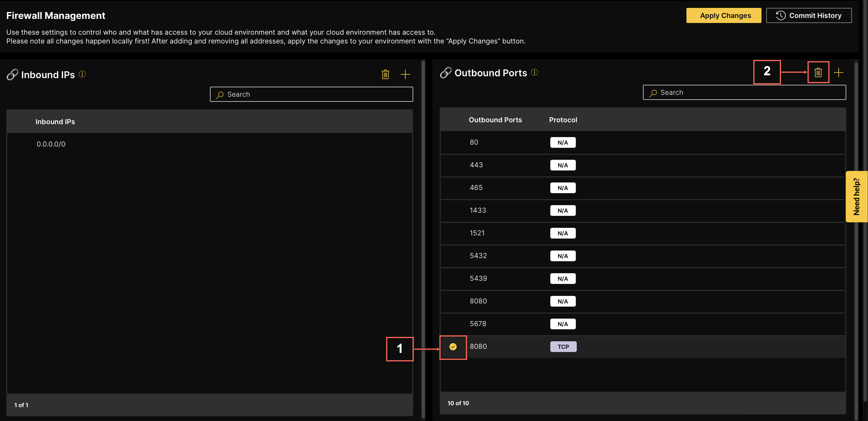Image resolution: width=868 pixels, height=421 pixels.
Task: Click Apply Changes
Action: [724, 15]
